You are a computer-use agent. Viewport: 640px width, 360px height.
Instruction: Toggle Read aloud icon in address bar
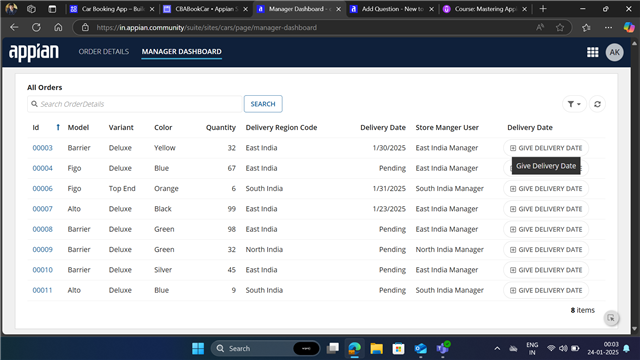tap(540, 27)
